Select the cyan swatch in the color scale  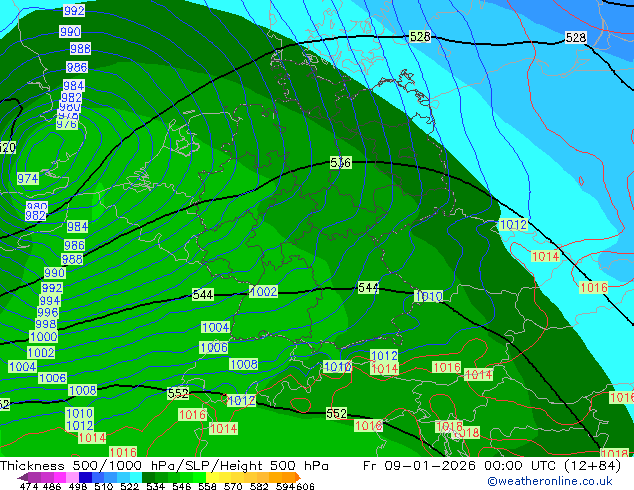[136, 477]
